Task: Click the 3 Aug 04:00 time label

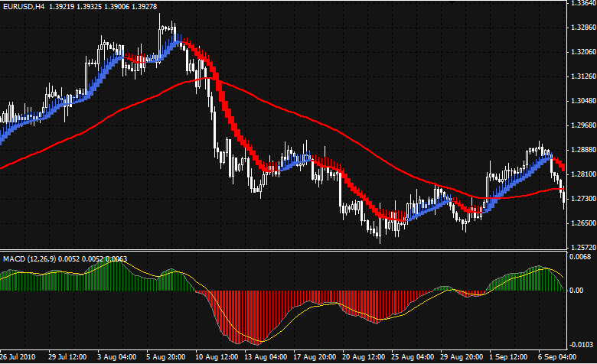Action: (116, 357)
